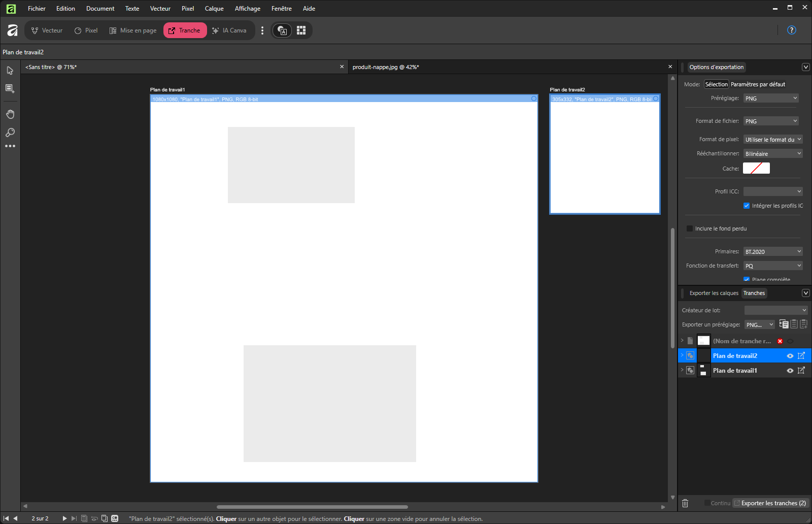Switch to the Mise en page studio

coord(133,30)
